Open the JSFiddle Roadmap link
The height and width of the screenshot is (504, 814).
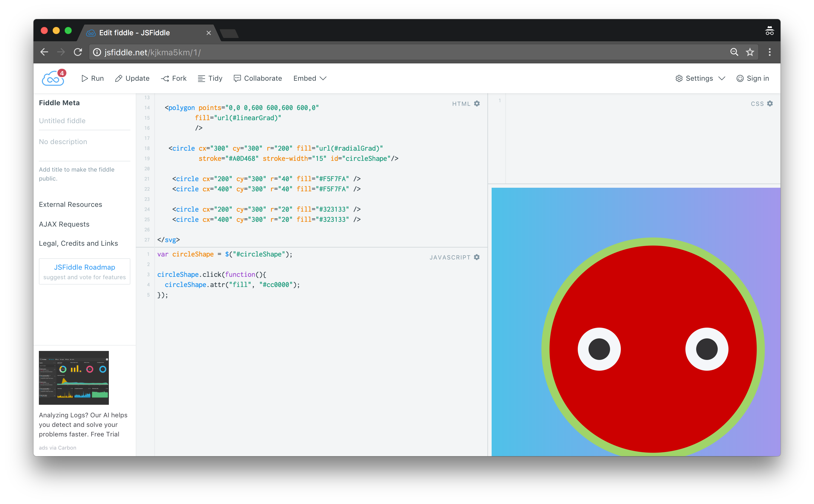point(84,267)
